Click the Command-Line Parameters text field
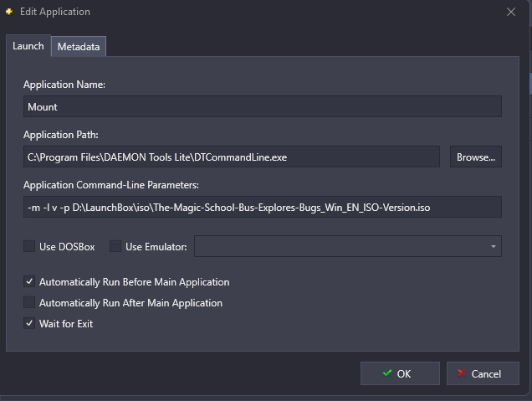 (263, 207)
